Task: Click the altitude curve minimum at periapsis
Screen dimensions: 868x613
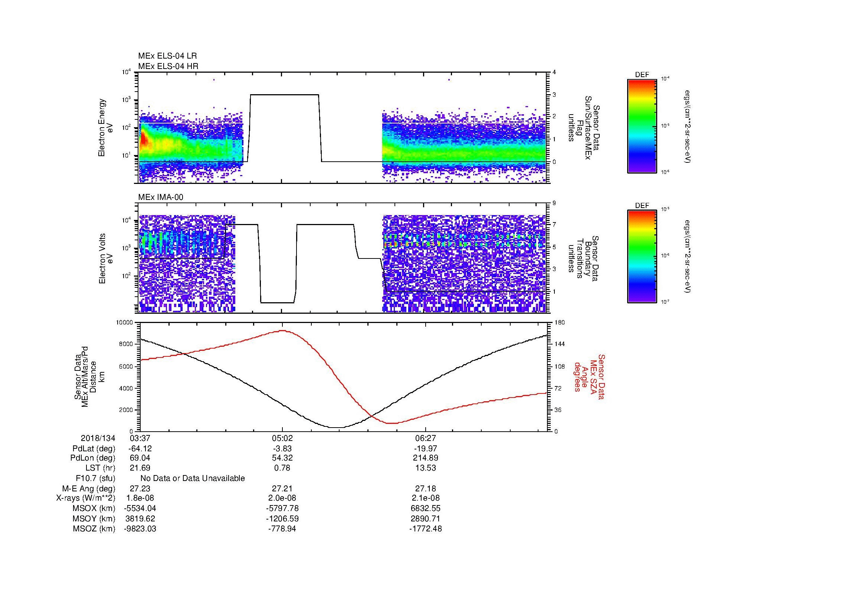Action: [x=337, y=427]
